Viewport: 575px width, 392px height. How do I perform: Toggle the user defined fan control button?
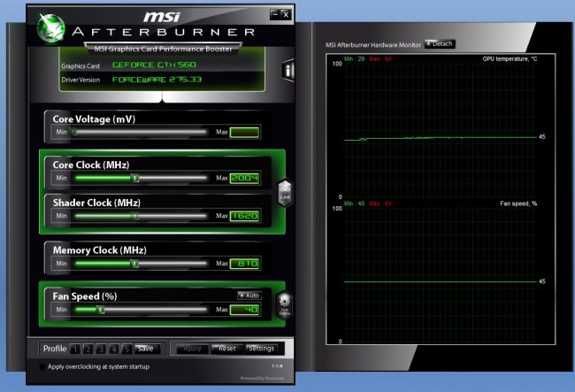click(285, 305)
